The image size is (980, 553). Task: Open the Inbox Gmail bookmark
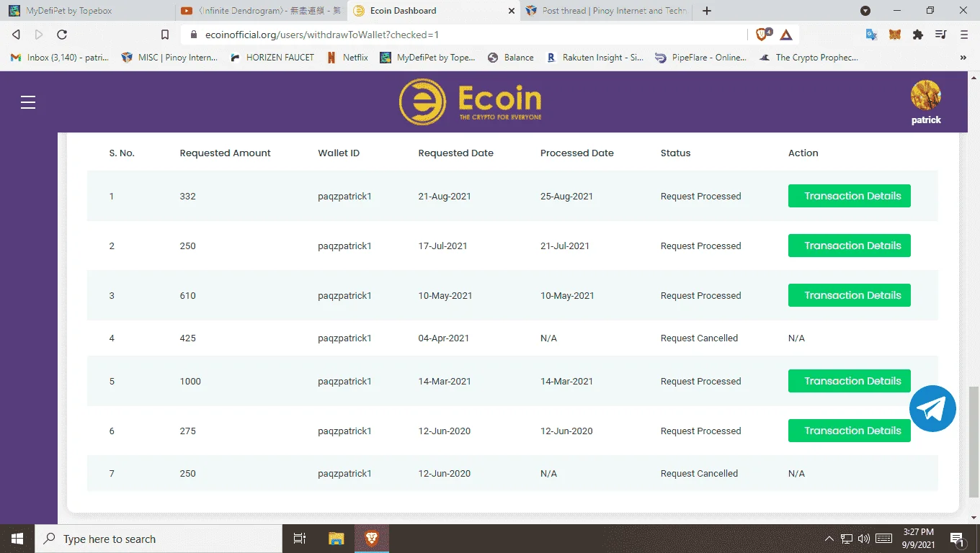click(x=61, y=58)
